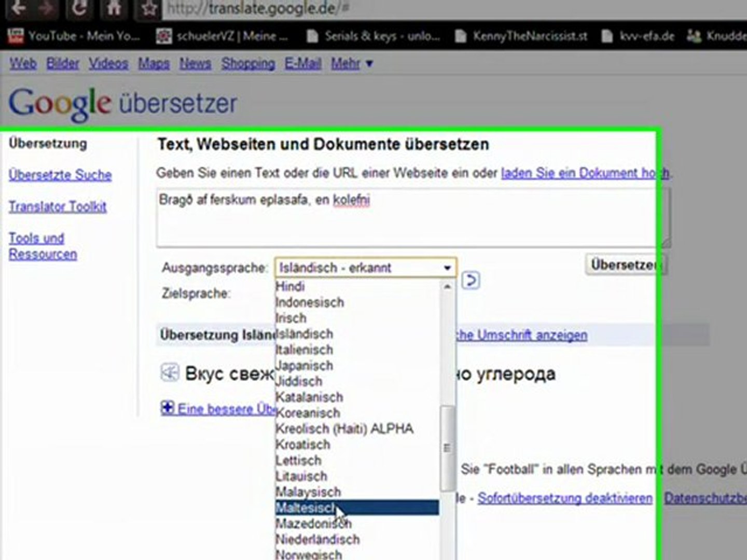747x560 pixels.
Task: Click into the source text box
Action: click(x=413, y=217)
